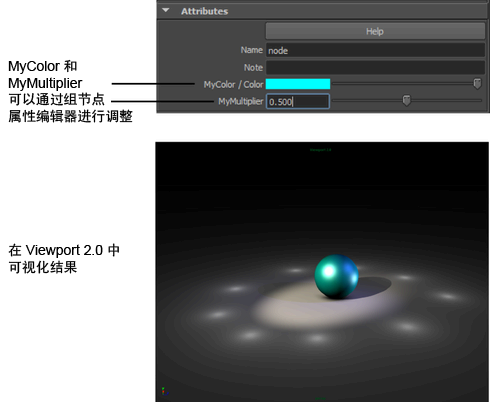Viewport: 490px width, 402px height.
Task: Click the Note attribute label
Action: tap(253, 68)
